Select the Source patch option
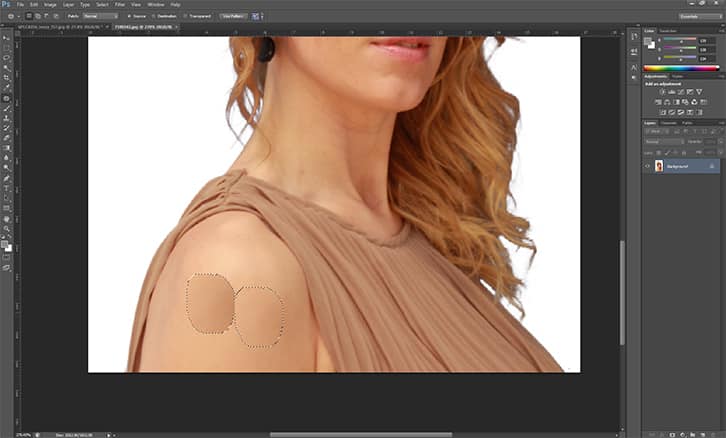The height and width of the screenshot is (438, 726). 137,16
